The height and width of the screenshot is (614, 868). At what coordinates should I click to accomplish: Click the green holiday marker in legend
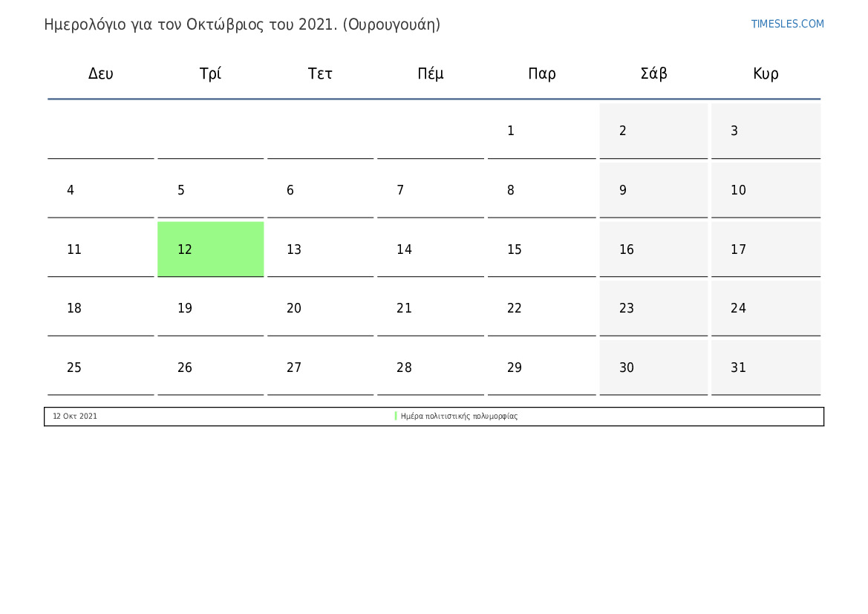point(396,416)
